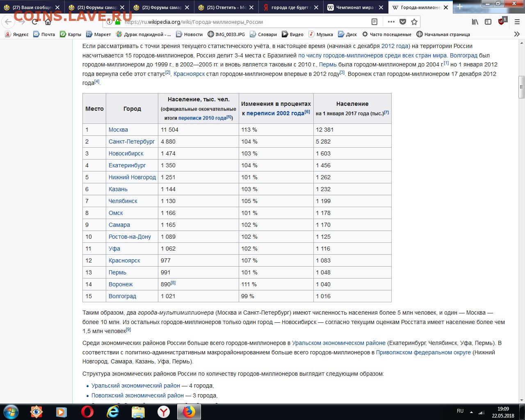Open Музыка bookmark

click(x=321, y=34)
